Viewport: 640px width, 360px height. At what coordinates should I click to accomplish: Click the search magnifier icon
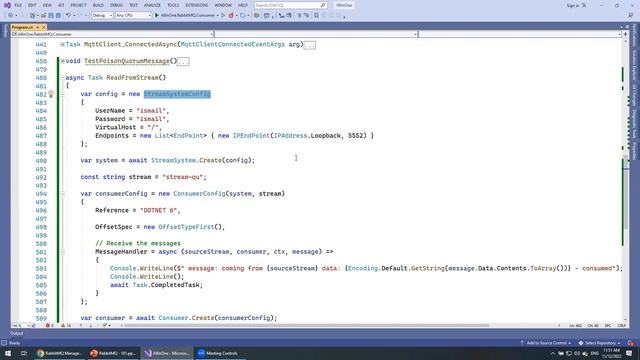coord(323,5)
